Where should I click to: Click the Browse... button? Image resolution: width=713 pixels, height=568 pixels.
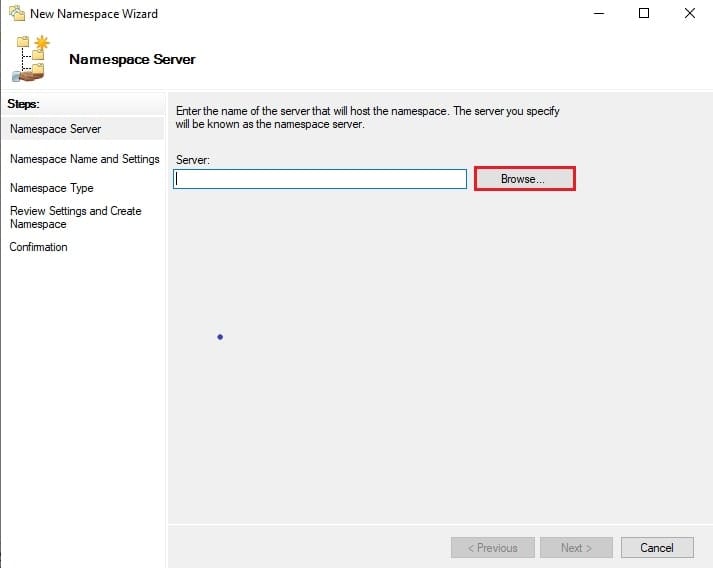coord(525,179)
